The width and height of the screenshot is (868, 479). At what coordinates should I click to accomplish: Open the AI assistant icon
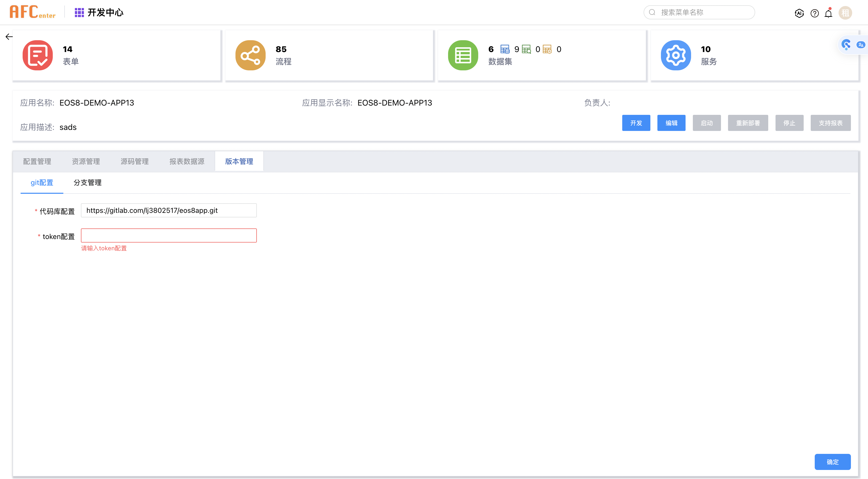point(799,13)
